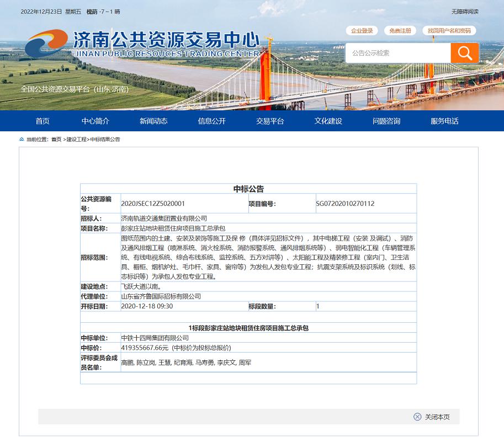This screenshot has width=504, height=437.
Task: Select 交易平台 in the navigation bar
Action: point(270,121)
